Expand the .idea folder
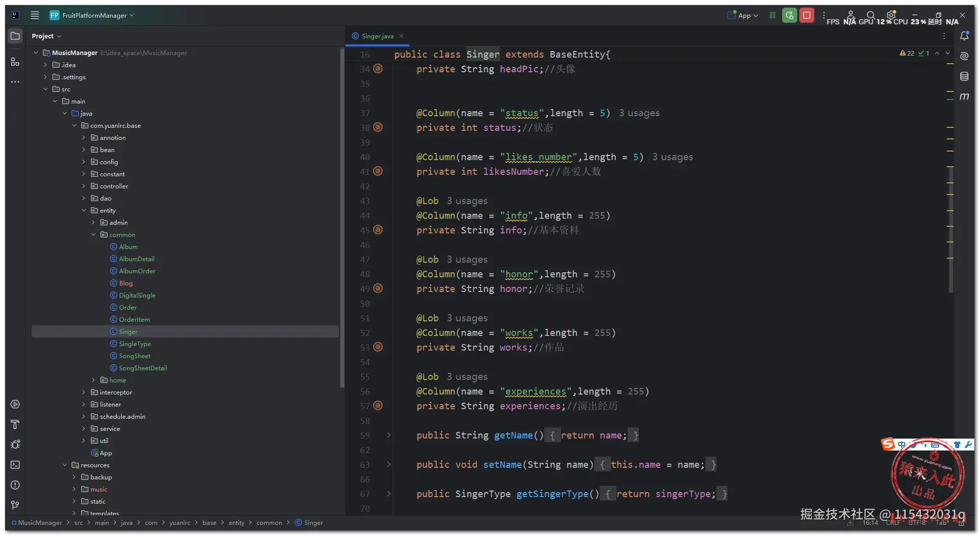Viewport: 980px width, 536px height. pos(45,65)
